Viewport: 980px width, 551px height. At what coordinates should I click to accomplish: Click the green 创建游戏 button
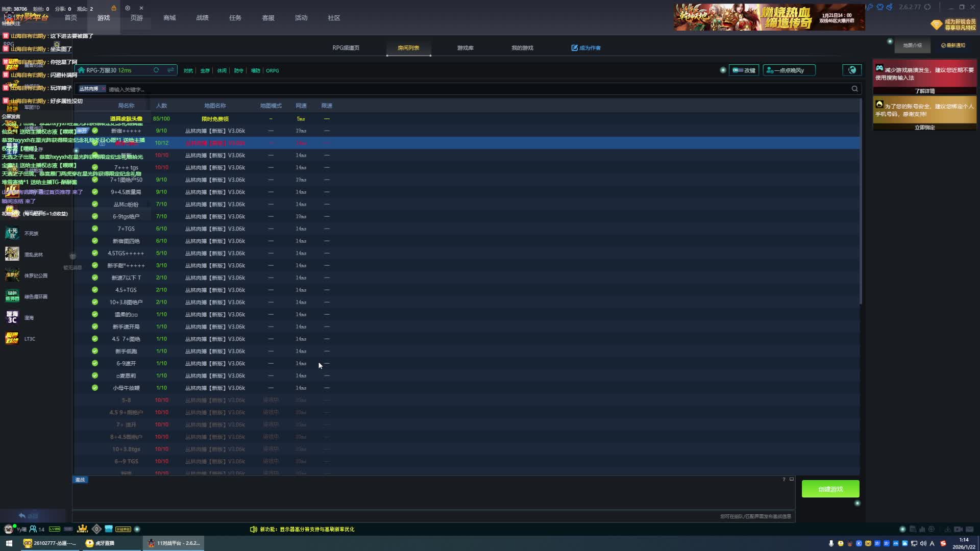tap(830, 489)
